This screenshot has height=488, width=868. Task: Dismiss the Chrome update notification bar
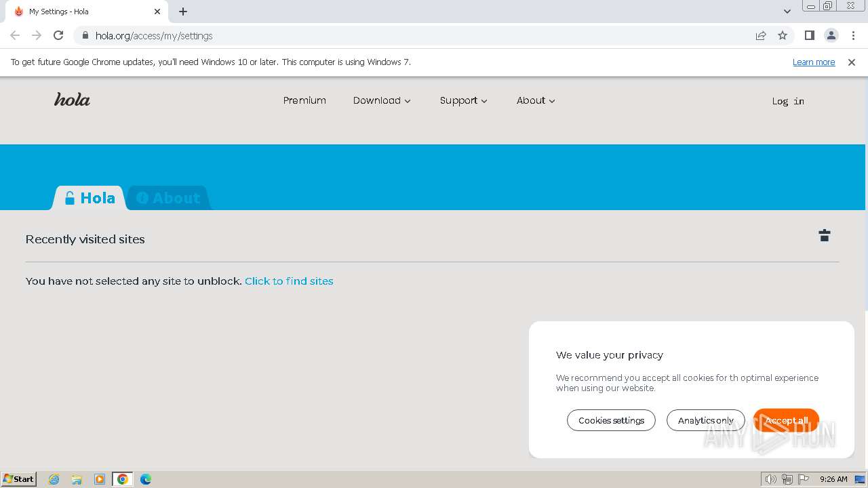tap(852, 62)
